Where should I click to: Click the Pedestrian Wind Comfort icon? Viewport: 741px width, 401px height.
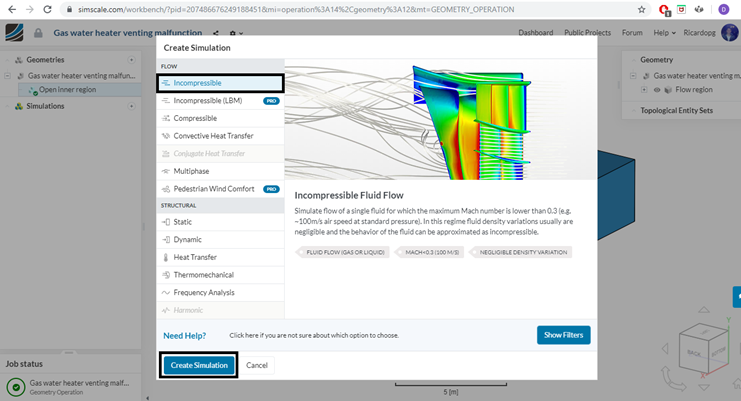tap(165, 189)
